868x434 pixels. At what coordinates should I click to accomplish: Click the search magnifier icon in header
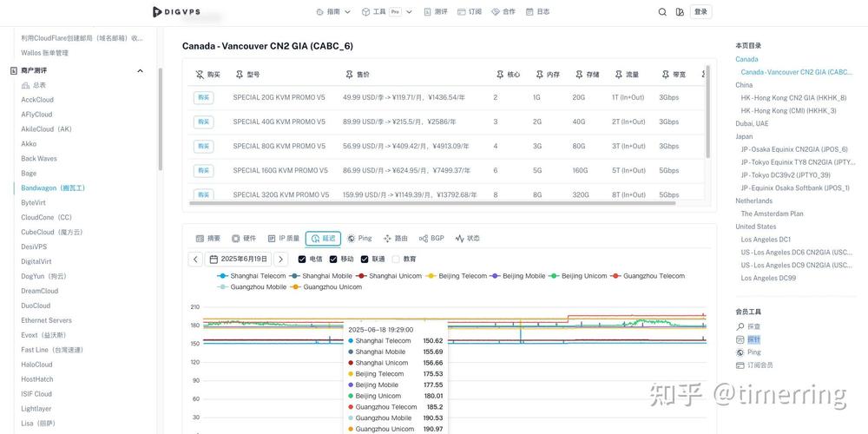[662, 11]
